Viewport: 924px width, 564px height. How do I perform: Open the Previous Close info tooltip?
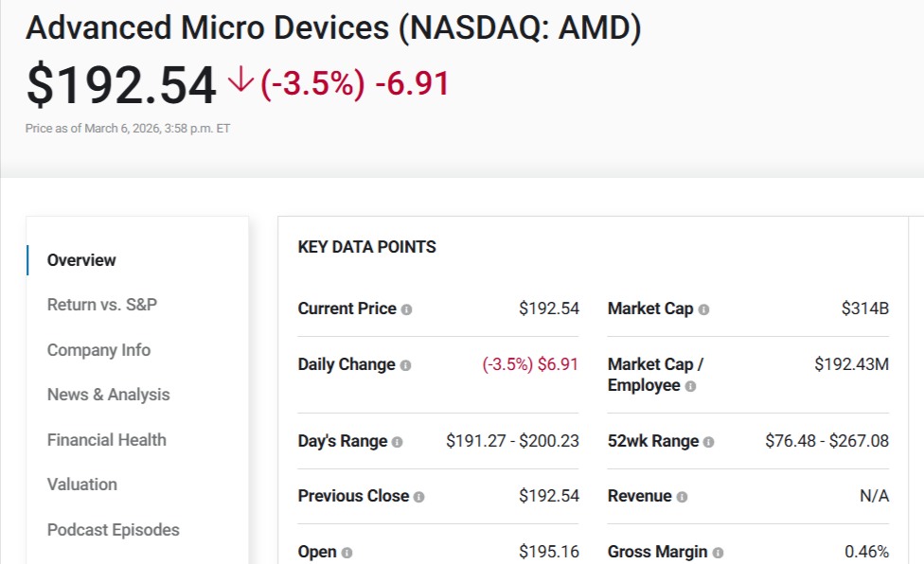(419, 496)
